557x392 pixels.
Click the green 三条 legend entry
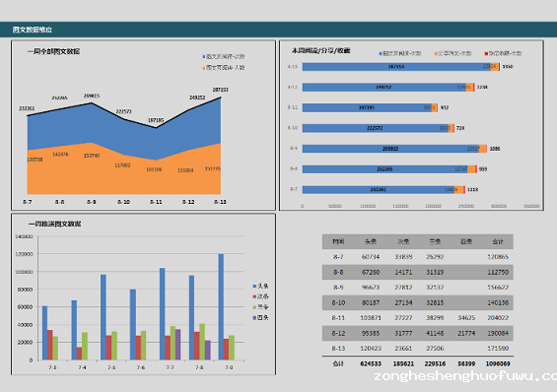(260, 307)
